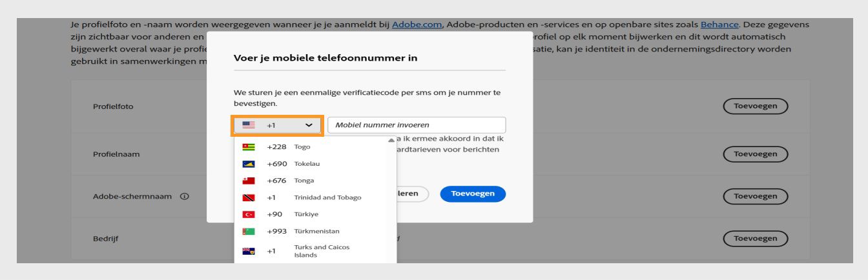Click Toevoegen in the Profielnaam row
Image resolution: width=868 pixels, height=280 pixels.
point(756,154)
